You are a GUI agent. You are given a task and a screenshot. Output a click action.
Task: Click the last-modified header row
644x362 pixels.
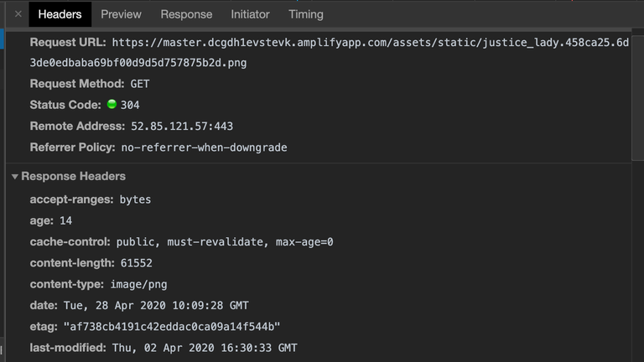164,347
